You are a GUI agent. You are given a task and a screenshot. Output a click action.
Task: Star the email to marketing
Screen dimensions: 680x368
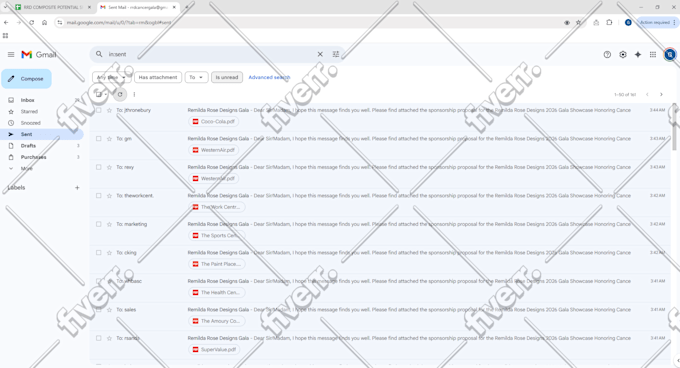(x=109, y=224)
